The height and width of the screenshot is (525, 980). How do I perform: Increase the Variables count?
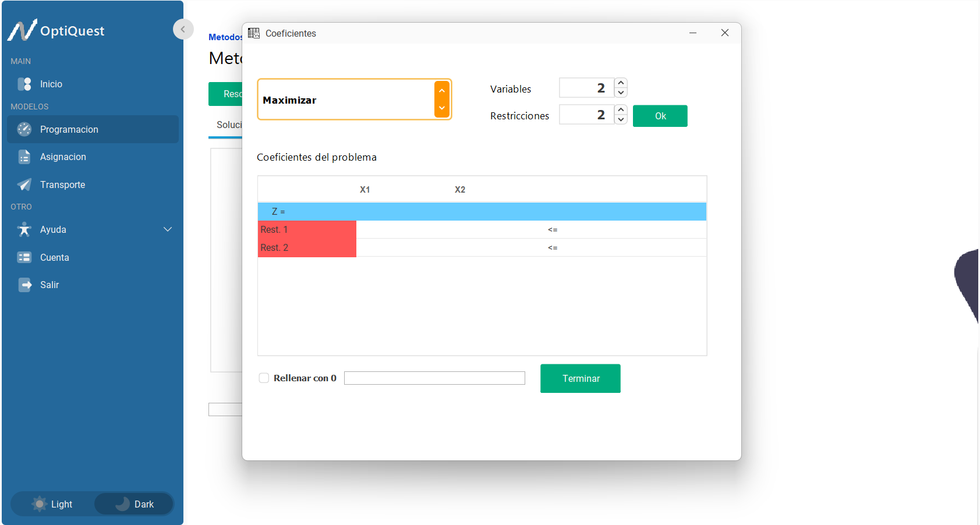click(621, 83)
